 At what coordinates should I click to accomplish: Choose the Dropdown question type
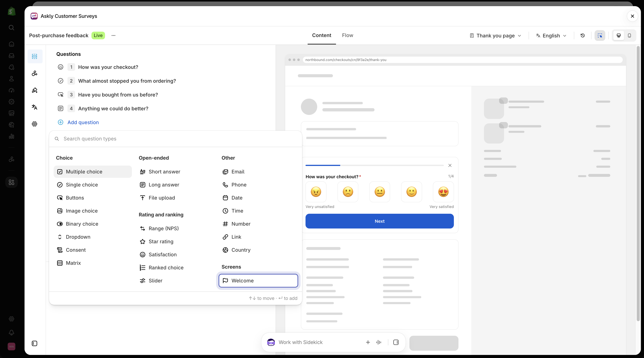(93, 237)
